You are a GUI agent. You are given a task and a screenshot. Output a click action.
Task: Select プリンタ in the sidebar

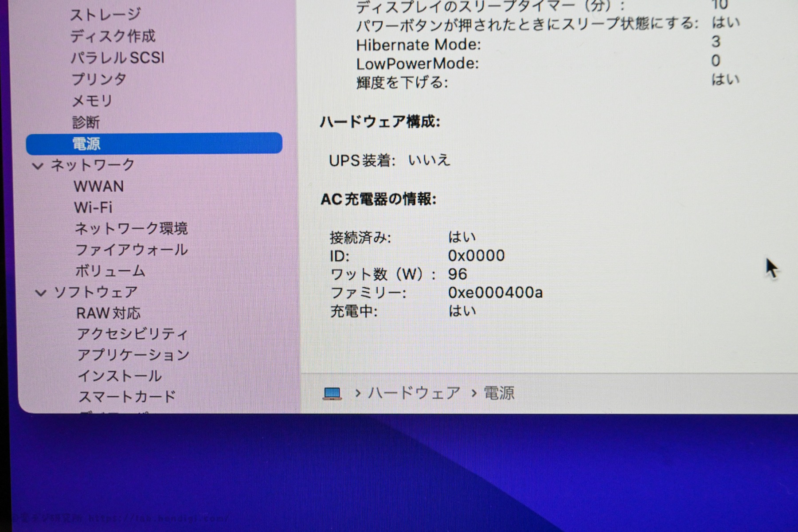[x=99, y=79]
